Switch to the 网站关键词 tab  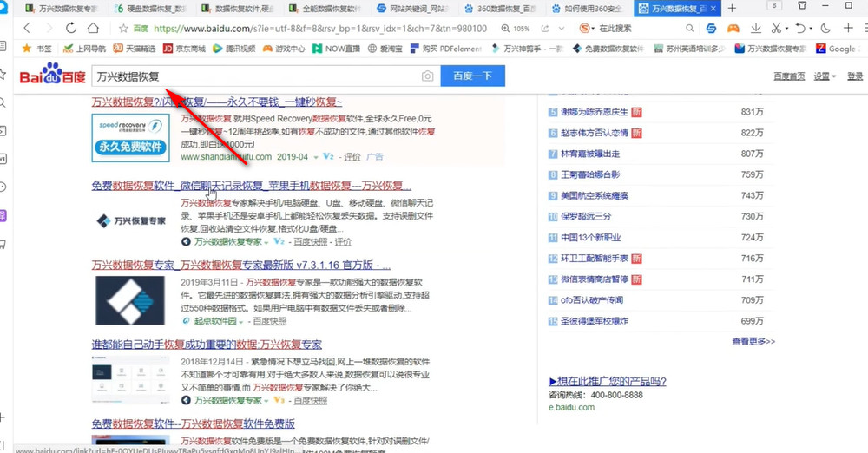(413, 9)
